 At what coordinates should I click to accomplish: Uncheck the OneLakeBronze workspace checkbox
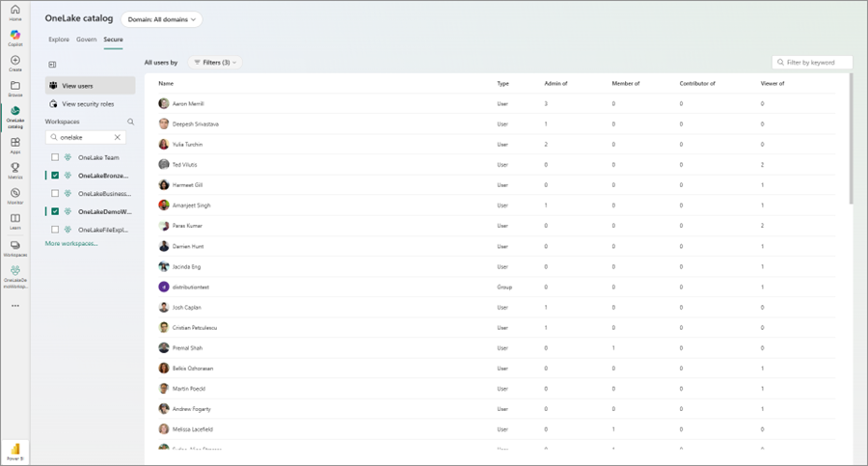(55, 176)
